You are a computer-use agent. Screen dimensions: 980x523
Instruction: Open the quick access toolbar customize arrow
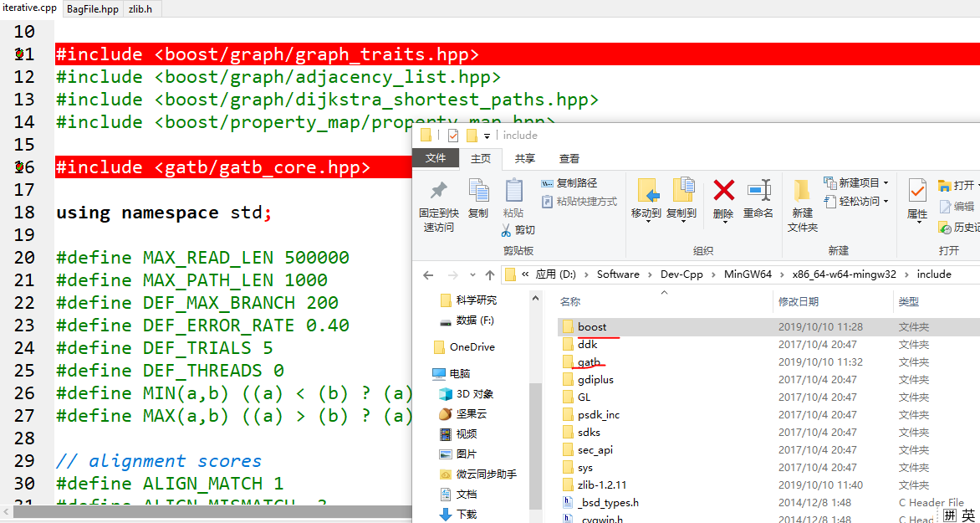tap(487, 136)
